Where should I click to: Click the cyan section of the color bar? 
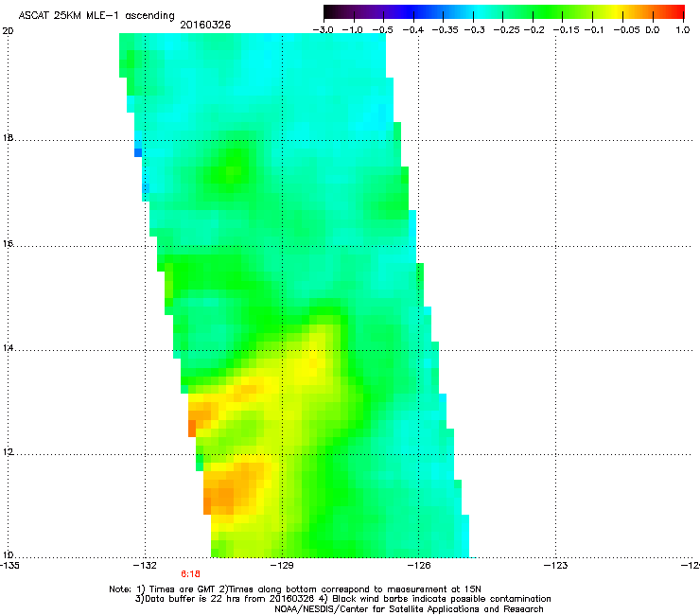478,12
